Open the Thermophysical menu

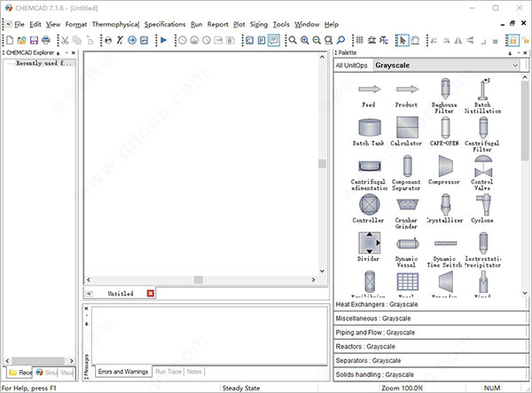tap(115, 25)
